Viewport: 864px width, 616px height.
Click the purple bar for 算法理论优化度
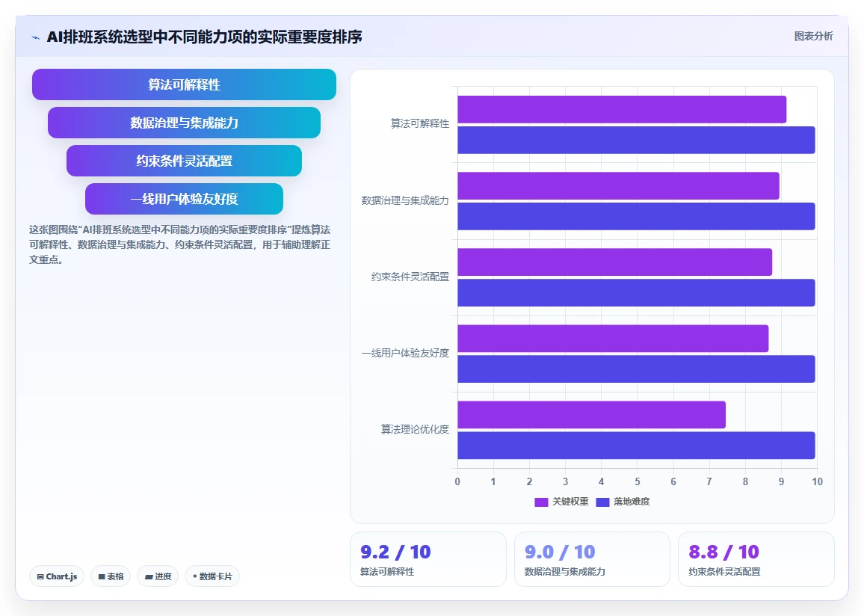point(591,414)
